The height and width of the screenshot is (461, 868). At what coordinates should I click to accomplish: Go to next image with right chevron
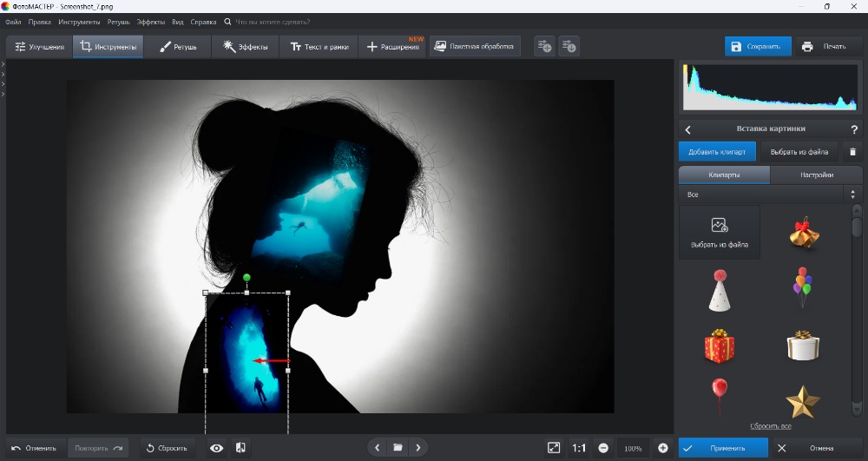tap(418, 448)
